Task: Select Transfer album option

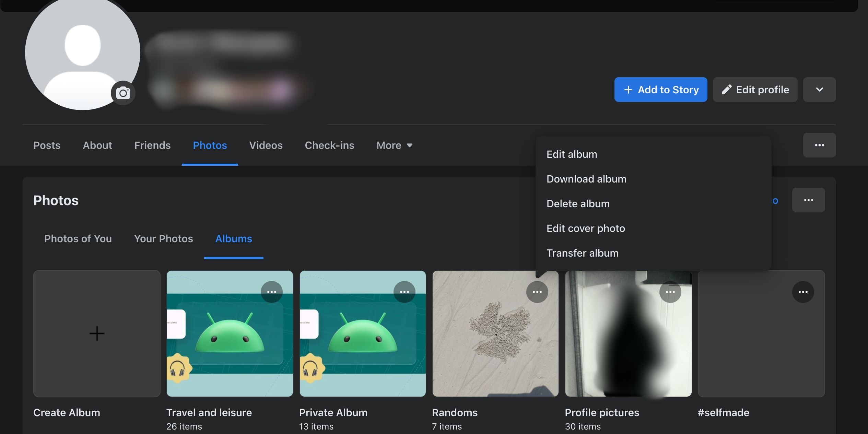Action: click(582, 253)
